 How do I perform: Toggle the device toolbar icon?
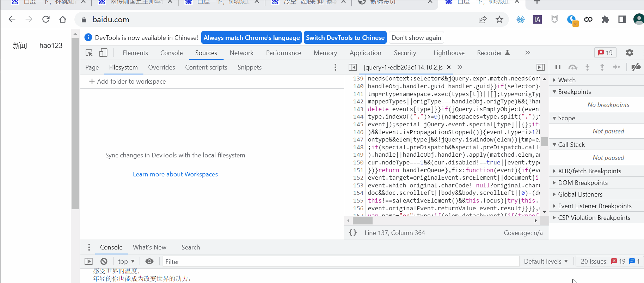click(103, 53)
